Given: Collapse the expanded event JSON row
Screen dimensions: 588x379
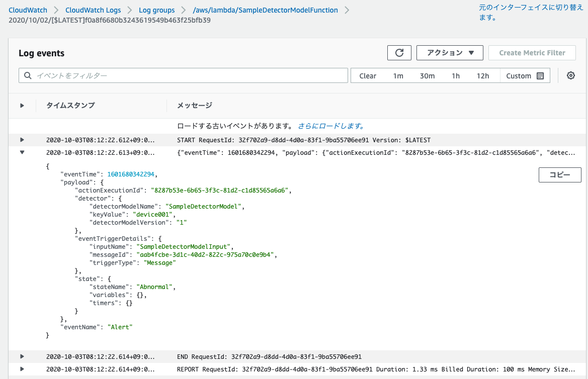Looking at the screenshot, I should (22, 152).
